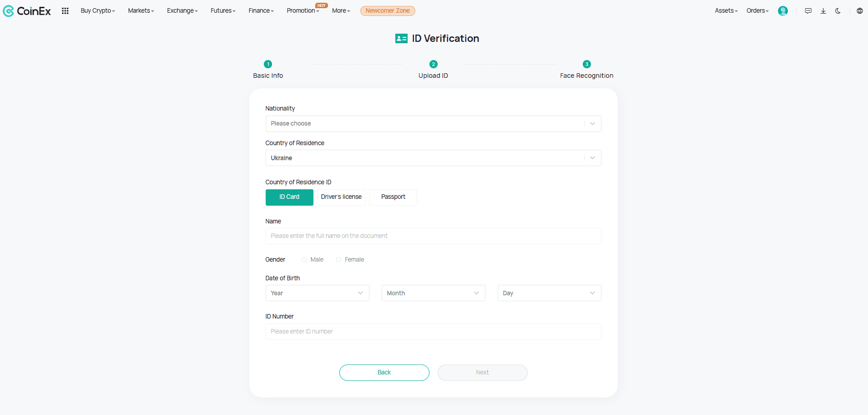Open language globe icon

[859, 11]
